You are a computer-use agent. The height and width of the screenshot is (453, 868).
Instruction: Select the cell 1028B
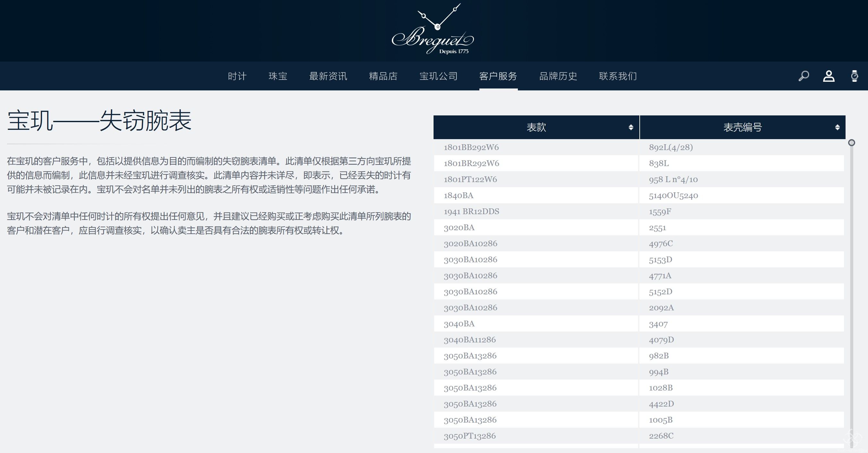(x=742, y=388)
